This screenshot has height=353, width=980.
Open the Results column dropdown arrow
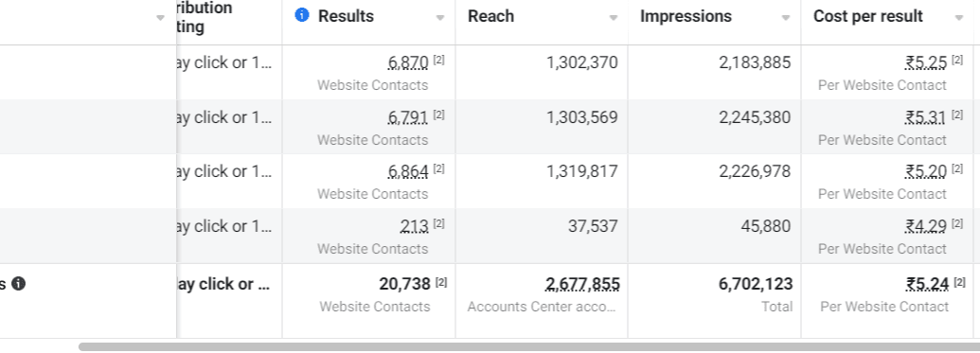click(440, 18)
